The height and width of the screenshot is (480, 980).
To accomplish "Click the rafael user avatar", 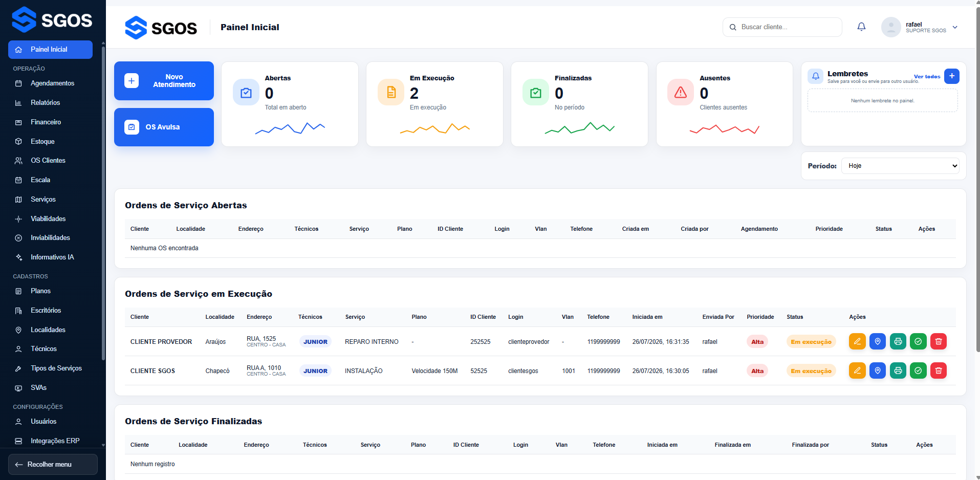I will 891,27.
